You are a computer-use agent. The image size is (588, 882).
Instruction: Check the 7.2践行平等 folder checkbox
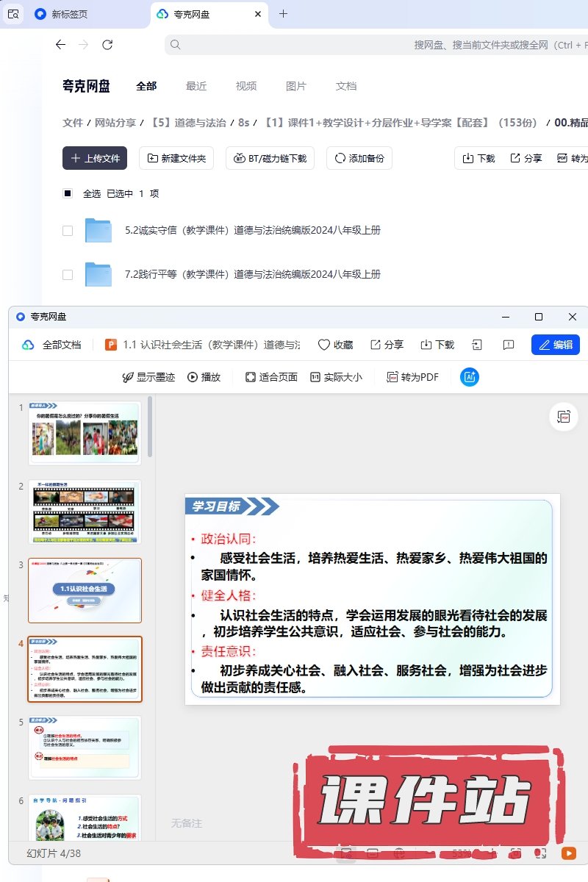(x=68, y=275)
